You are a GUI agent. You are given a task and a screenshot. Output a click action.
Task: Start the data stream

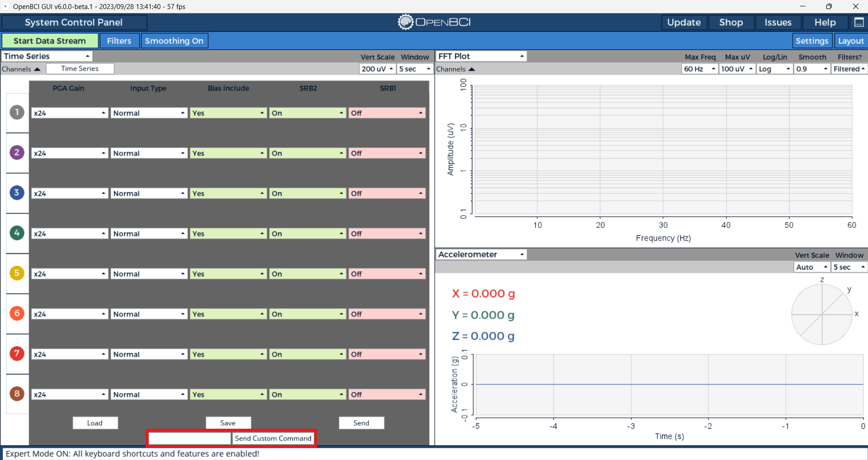pos(50,41)
